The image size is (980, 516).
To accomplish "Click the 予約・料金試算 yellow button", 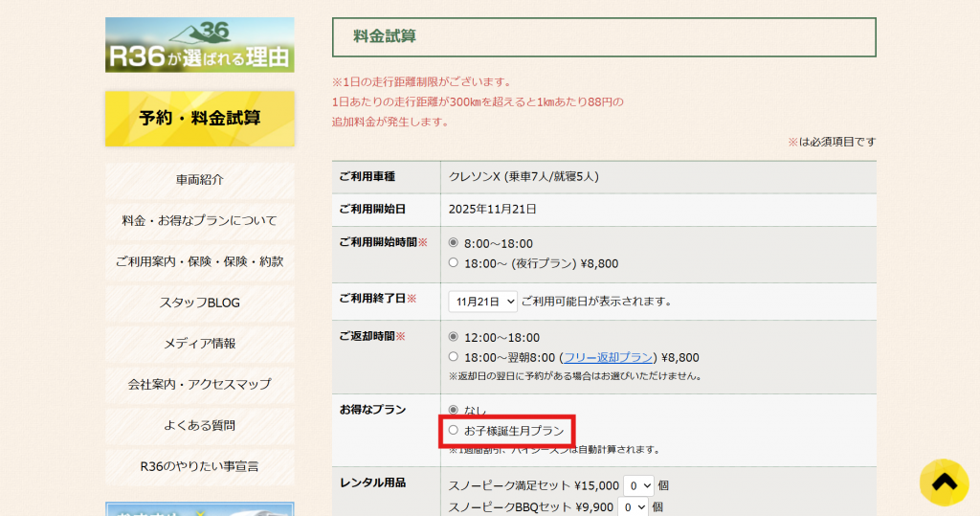I will (200, 119).
